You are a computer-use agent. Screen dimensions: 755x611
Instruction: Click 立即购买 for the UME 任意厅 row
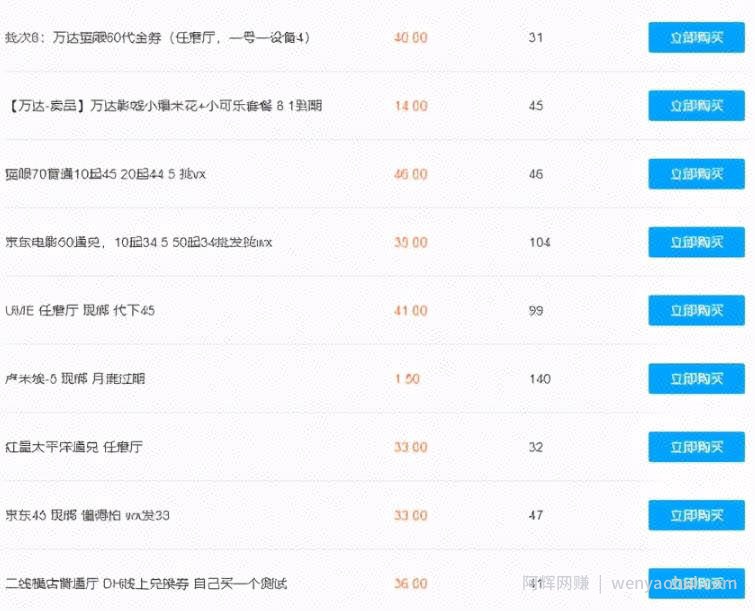(696, 311)
